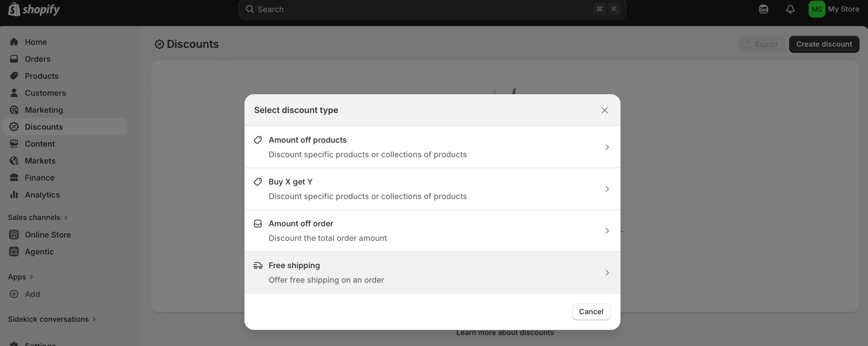868x346 pixels.
Task: Cancel the discount type dialog
Action: coord(591,312)
